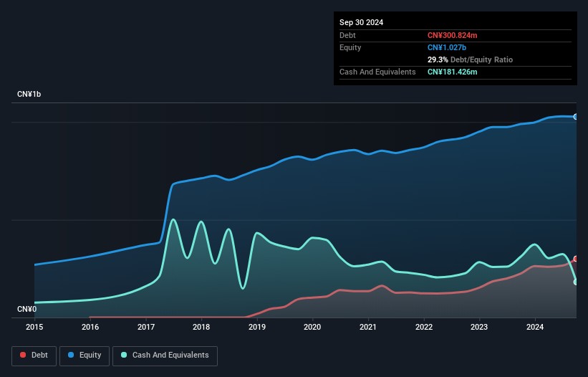Click the Equity row label in tooltip
This screenshot has height=377, width=588.
350,47
